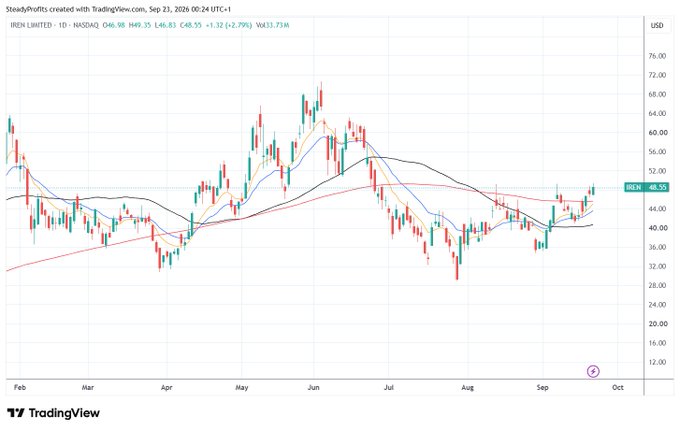Screen dimensions: 680x431
Task: Click the 76.00 price axis label
Action: (657, 56)
